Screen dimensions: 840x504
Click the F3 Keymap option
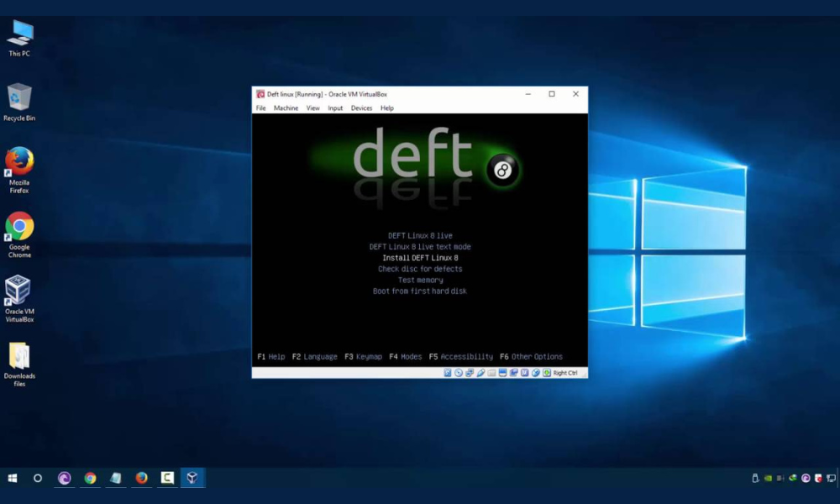[x=363, y=357]
